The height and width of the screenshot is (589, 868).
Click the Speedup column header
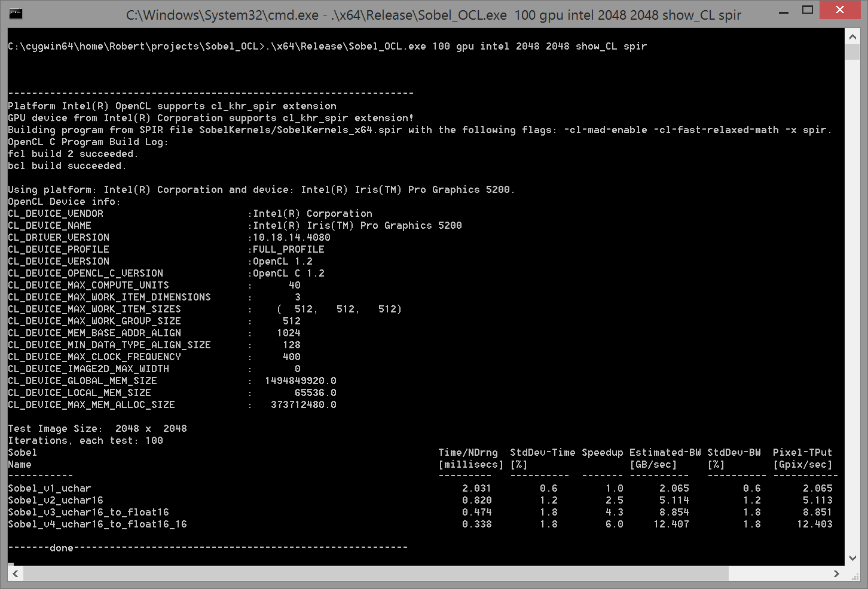coord(602,452)
